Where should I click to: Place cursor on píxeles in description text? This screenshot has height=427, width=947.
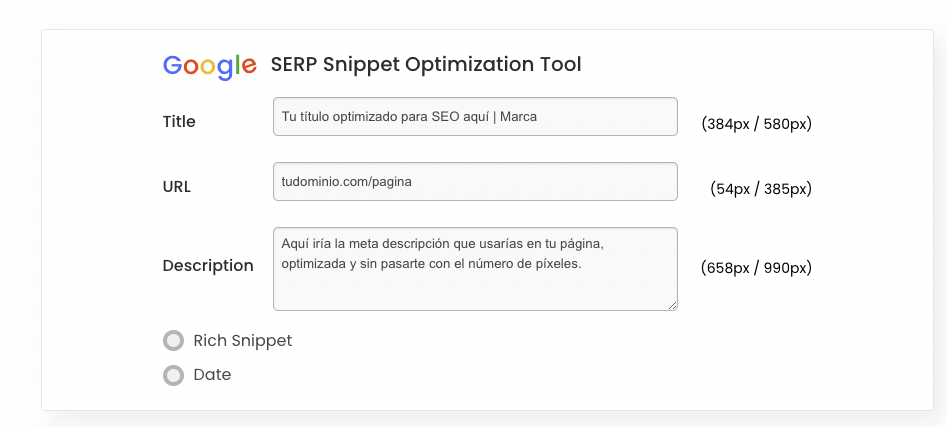[560, 264]
